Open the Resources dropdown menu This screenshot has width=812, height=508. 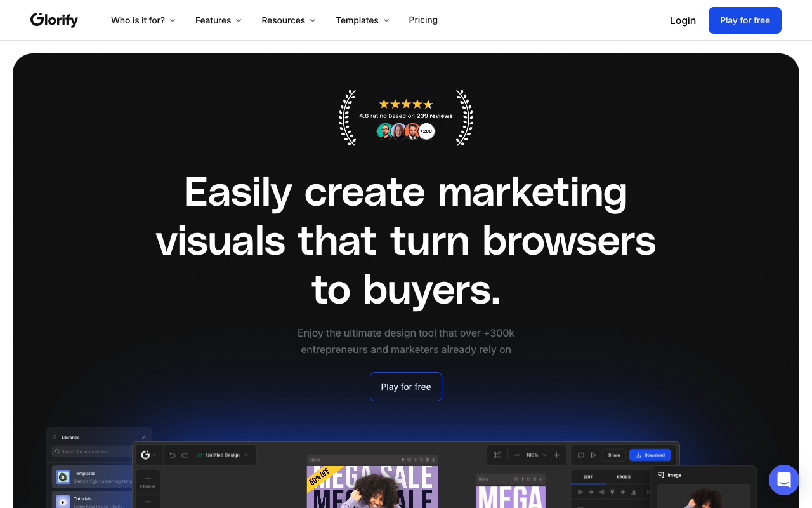point(288,20)
